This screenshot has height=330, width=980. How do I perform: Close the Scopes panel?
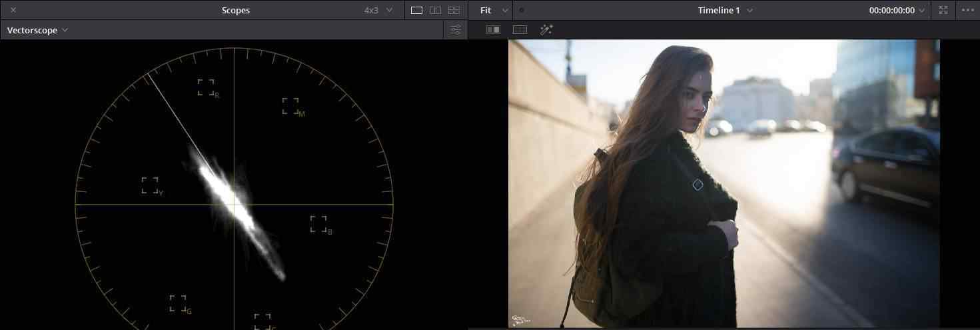(x=13, y=10)
